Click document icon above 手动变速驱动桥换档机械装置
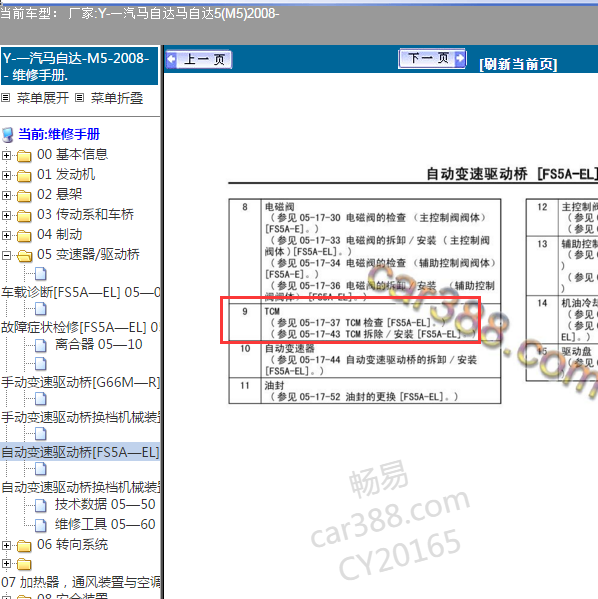Screen dimensions: 598x599 (x=41, y=399)
